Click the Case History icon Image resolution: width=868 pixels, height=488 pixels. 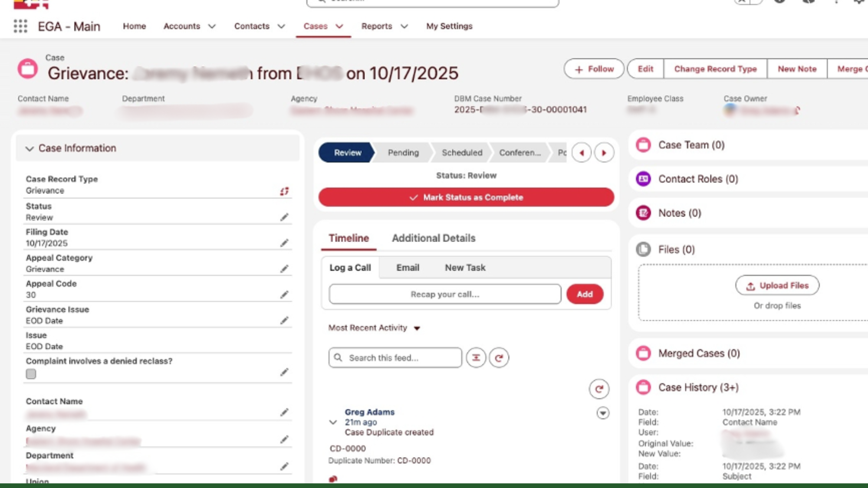[x=644, y=387]
